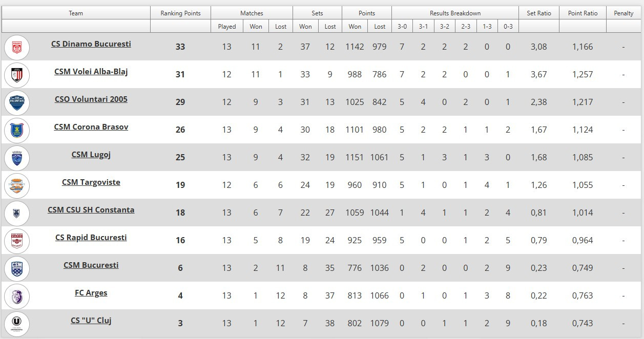Select the FC Arges team name
Screen dimensions: 644x339
[x=91, y=293]
